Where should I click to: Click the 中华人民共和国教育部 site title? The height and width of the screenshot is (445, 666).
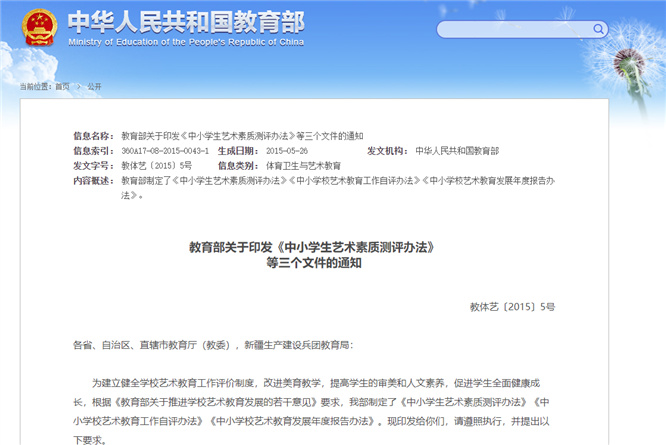pyautogui.click(x=186, y=22)
